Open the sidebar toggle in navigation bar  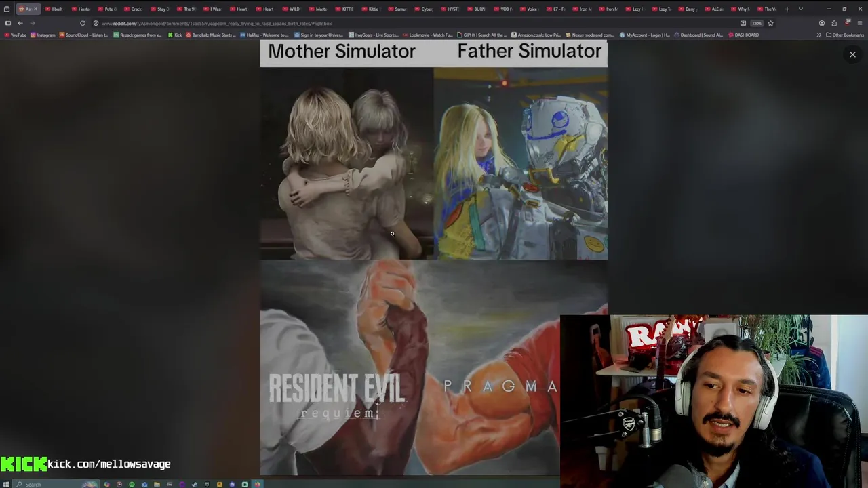coord(7,23)
